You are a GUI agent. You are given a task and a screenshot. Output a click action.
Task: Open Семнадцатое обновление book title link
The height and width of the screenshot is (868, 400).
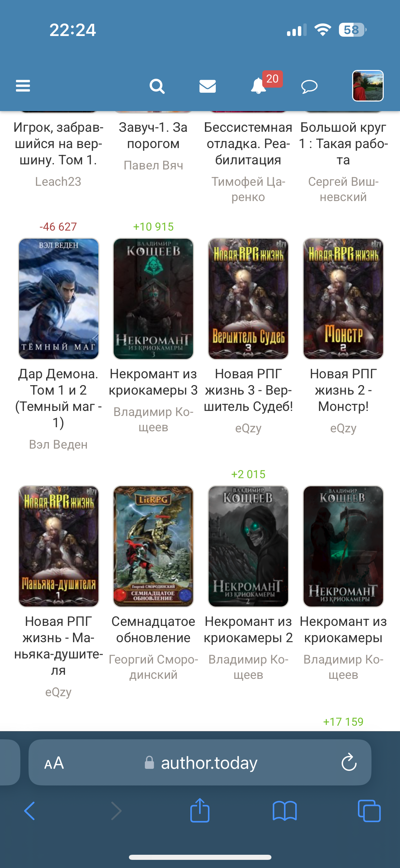[x=153, y=630]
